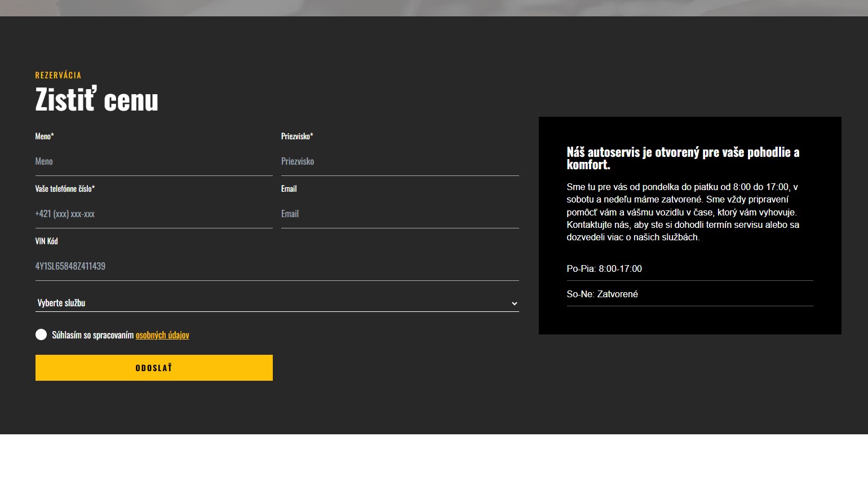
Task: Click the chevron arrow on service selector
Action: pos(514,303)
